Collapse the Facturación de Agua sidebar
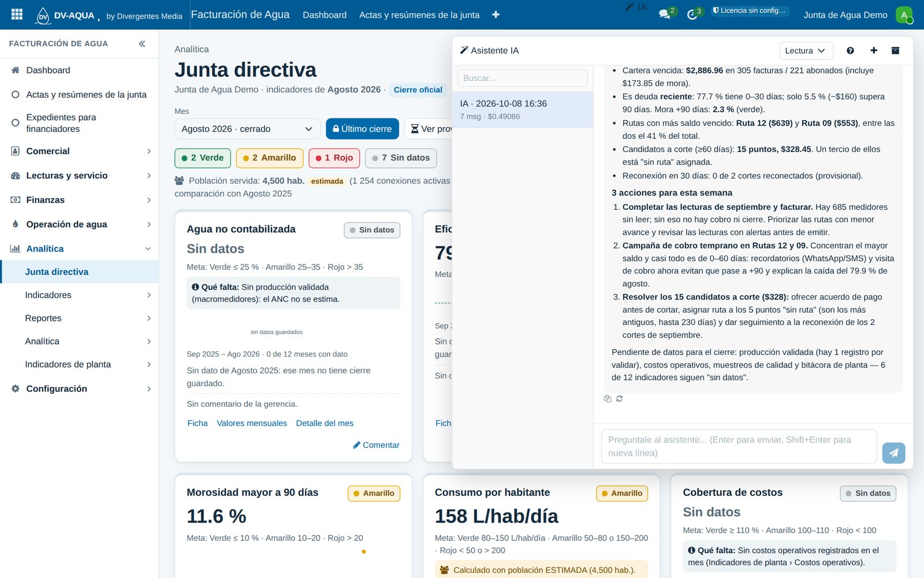 142,44
